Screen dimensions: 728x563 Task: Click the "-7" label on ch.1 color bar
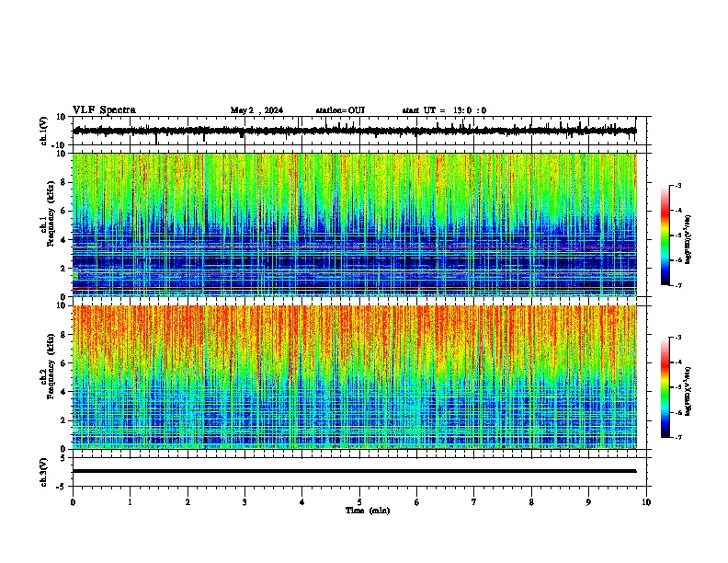[x=678, y=285]
